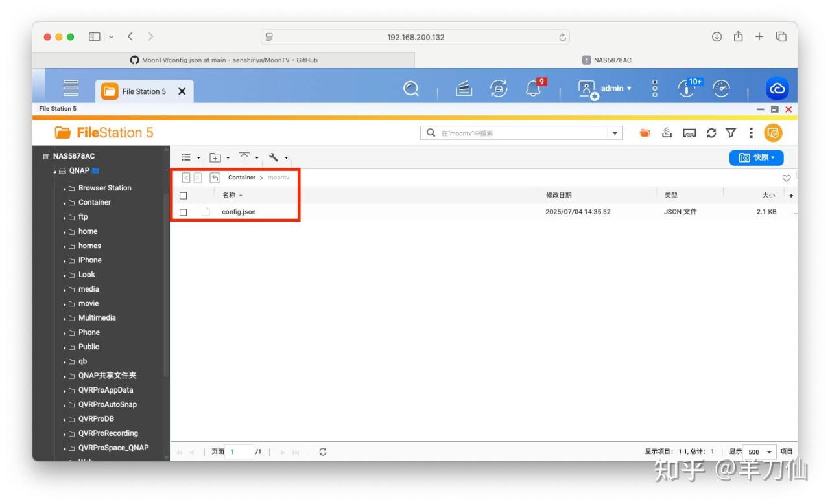The height and width of the screenshot is (504, 830).
Task: Sort by the 大小 column header
Action: pyautogui.click(x=768, y=195)
